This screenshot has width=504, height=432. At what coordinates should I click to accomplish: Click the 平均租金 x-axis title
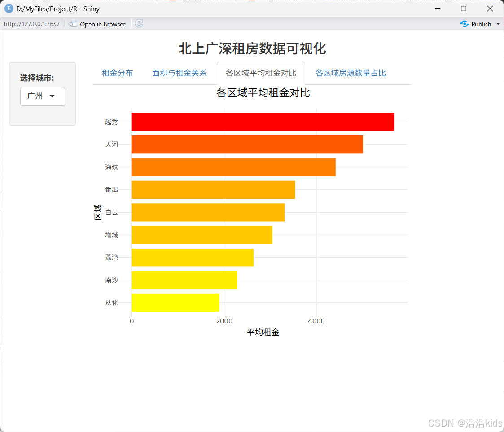tap(263, 332)
